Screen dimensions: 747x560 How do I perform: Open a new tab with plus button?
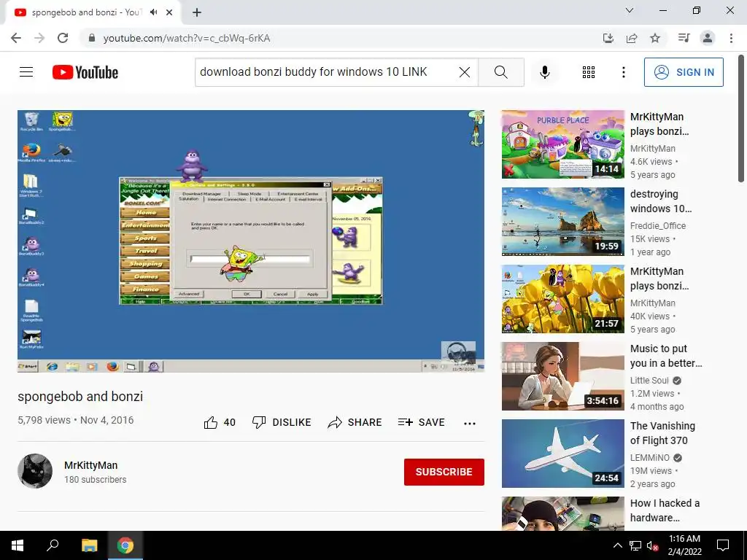tap(197, 12)
